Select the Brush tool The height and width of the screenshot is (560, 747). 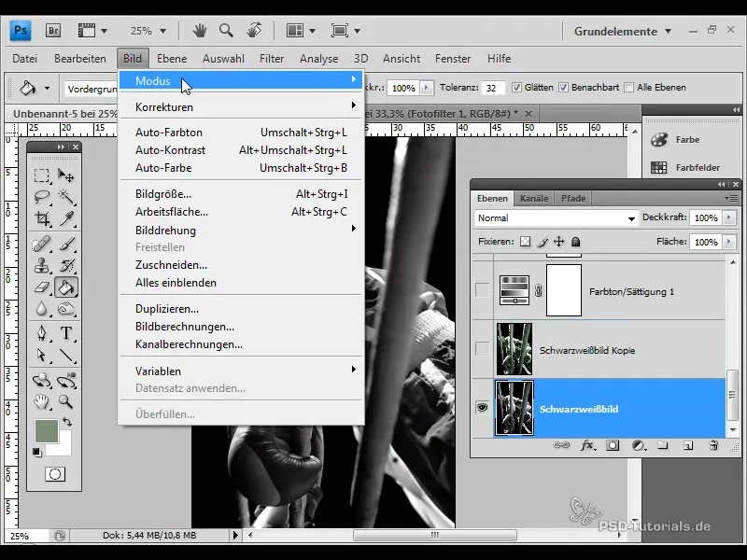[x=65, y=244]
